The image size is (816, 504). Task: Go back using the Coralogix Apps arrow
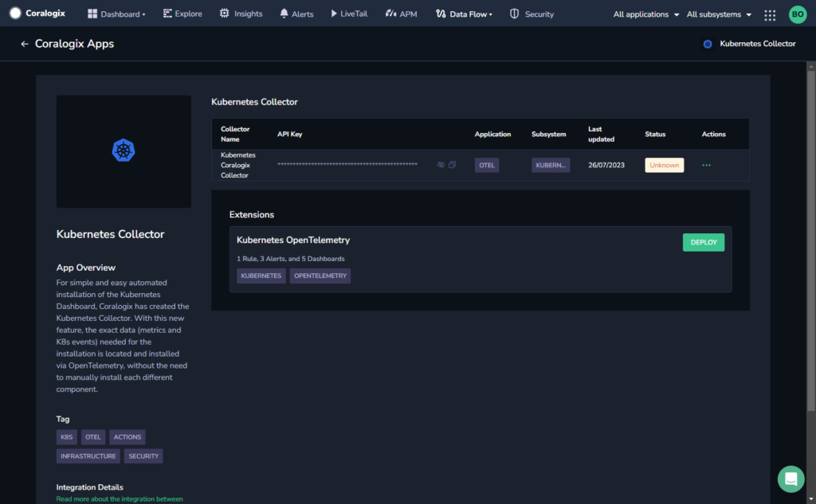click(x=25, y=45)
